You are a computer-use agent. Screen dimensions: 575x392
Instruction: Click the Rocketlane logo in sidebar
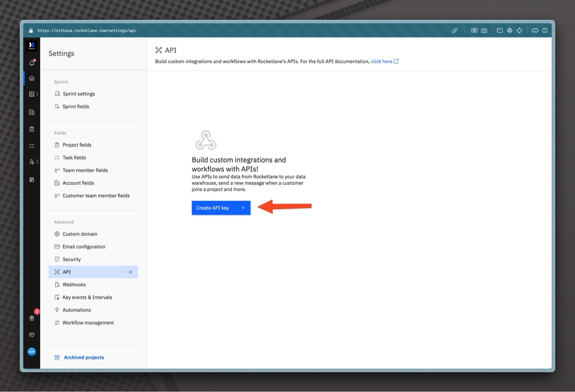coord(32,46)
